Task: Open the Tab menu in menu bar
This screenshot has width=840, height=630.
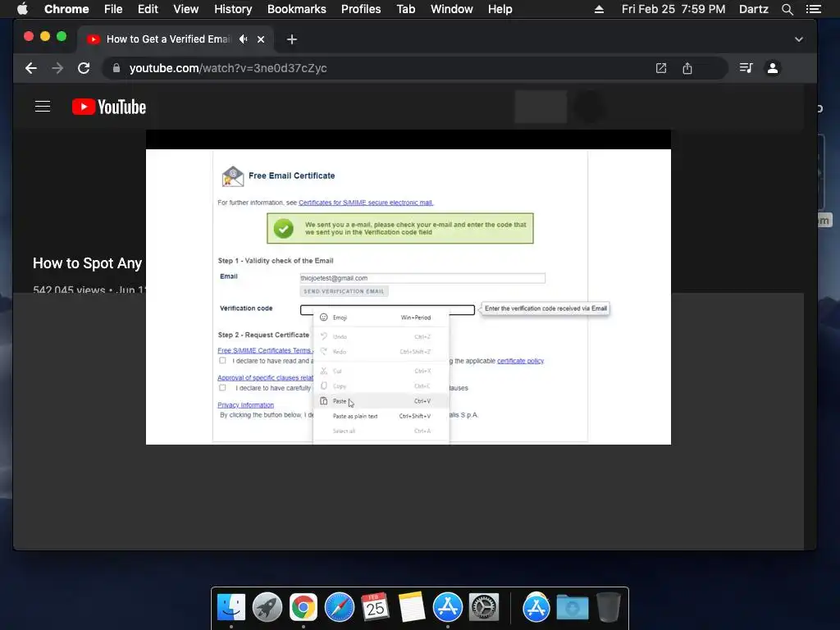Action: (405, 9)
